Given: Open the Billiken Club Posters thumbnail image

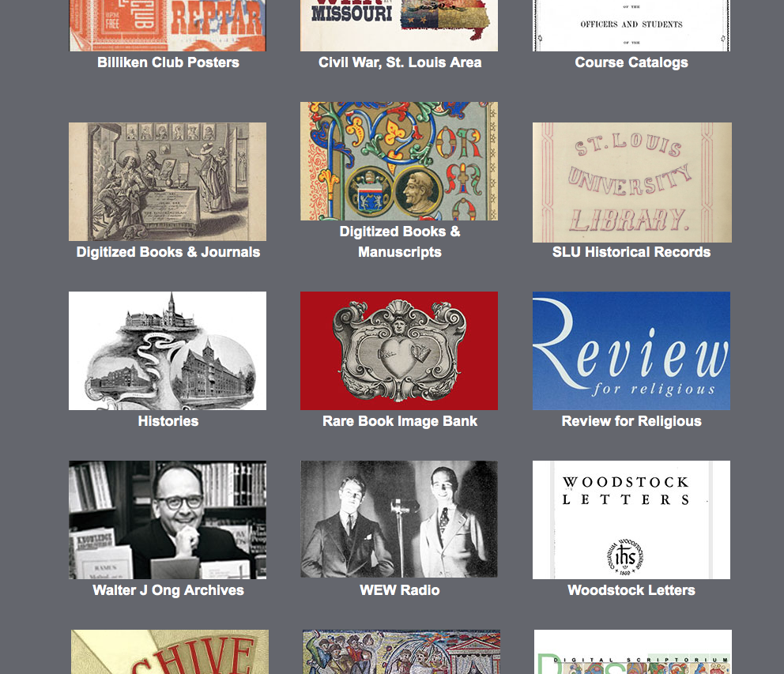Looking at the screenshot, I should click(x=168, y=25).
